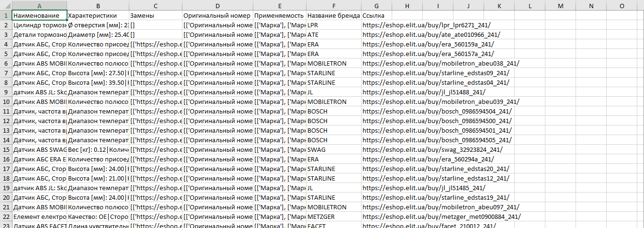644x228 pixels.
Task: Click link cell era_560157a_241
Action: pos(428,54)
